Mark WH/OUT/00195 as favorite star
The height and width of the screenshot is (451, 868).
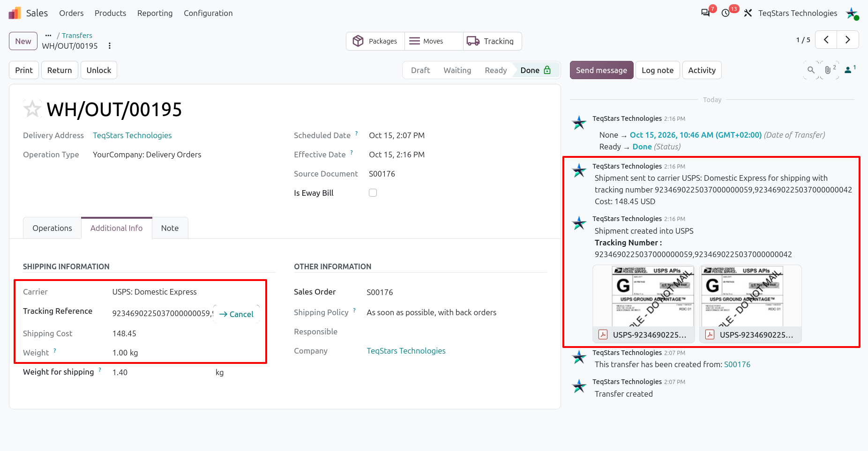click(x=32, y=109)
